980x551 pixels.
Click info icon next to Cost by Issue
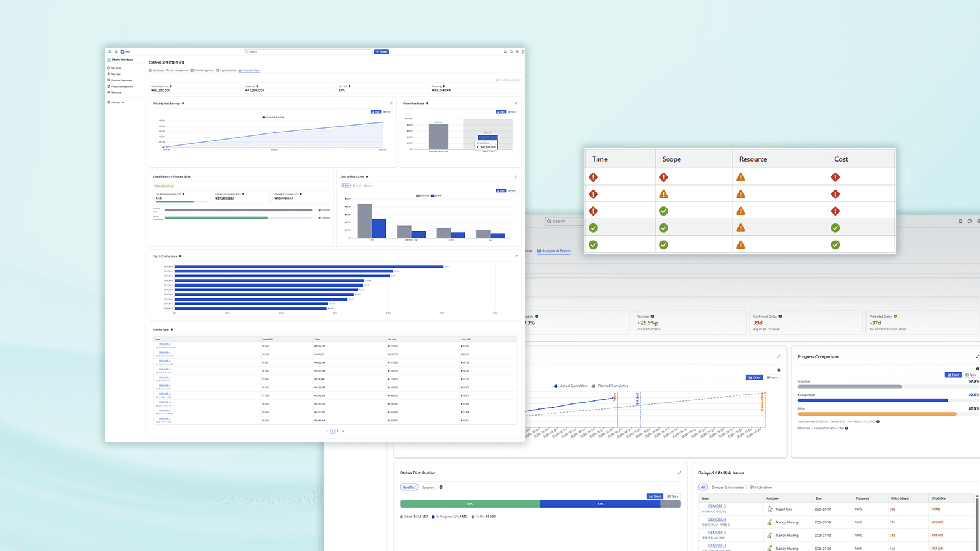[x=171, y=329]
